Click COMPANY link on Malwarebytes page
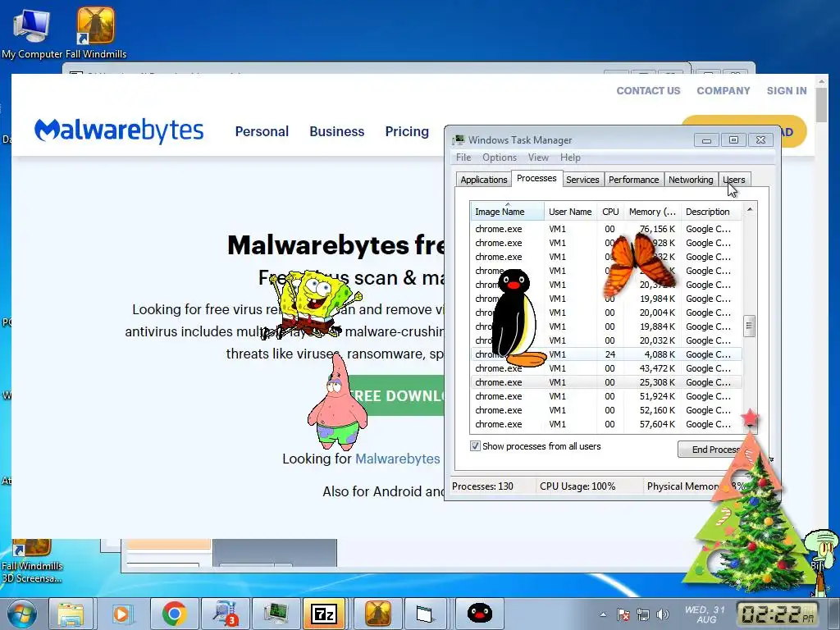 (724, 90)
